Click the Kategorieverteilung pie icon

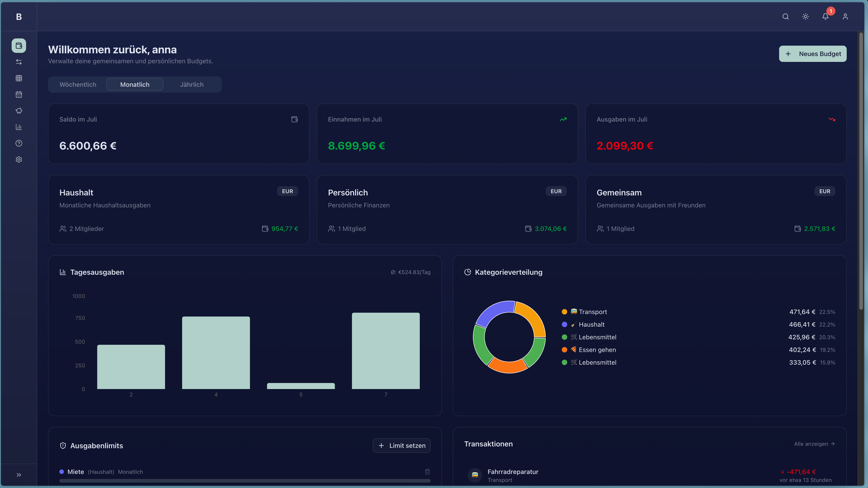point(468,272)
